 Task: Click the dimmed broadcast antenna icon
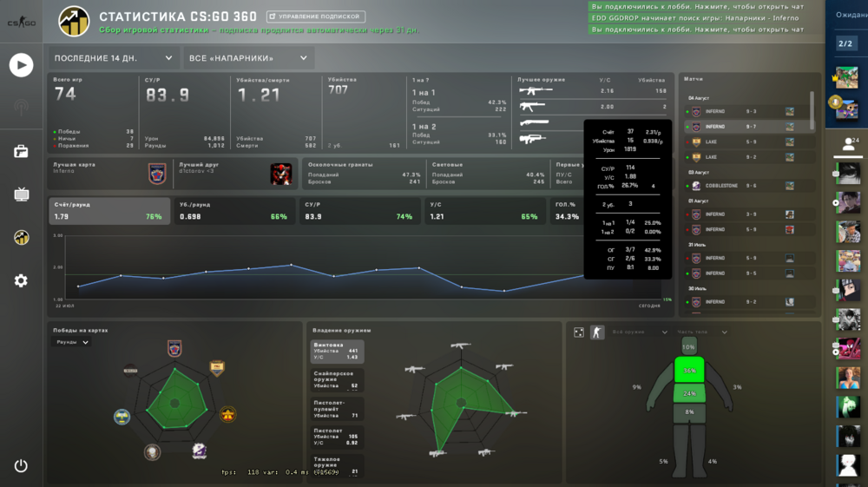21,108
